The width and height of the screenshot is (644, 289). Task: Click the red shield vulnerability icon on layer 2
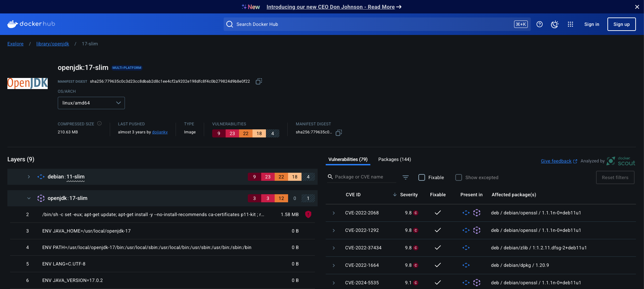tap(308, 214)
